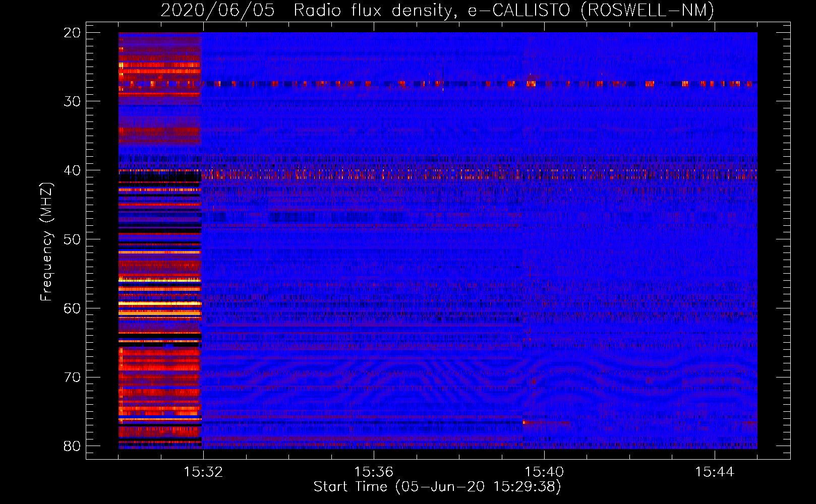Click the 15:40 time tick label

[544, 472]
